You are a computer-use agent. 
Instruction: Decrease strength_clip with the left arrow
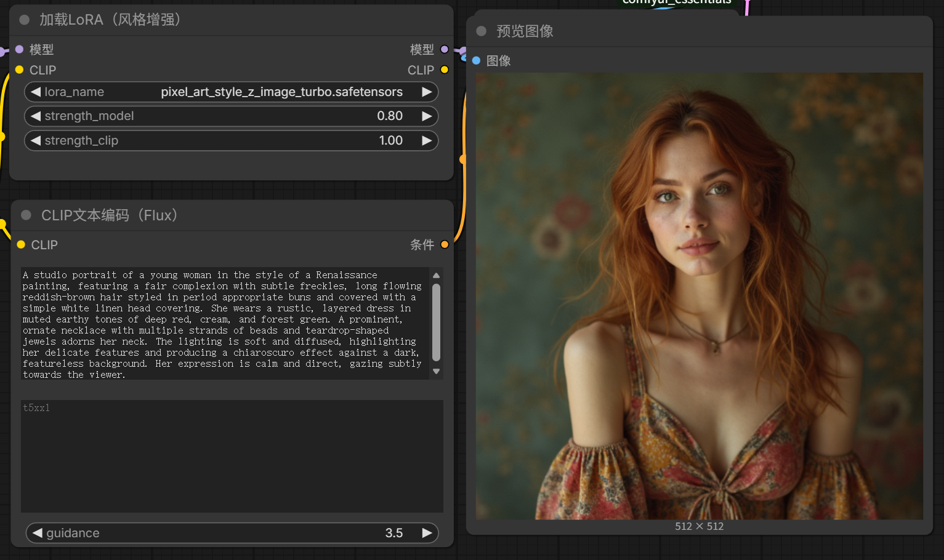click(x=36, y=140)
